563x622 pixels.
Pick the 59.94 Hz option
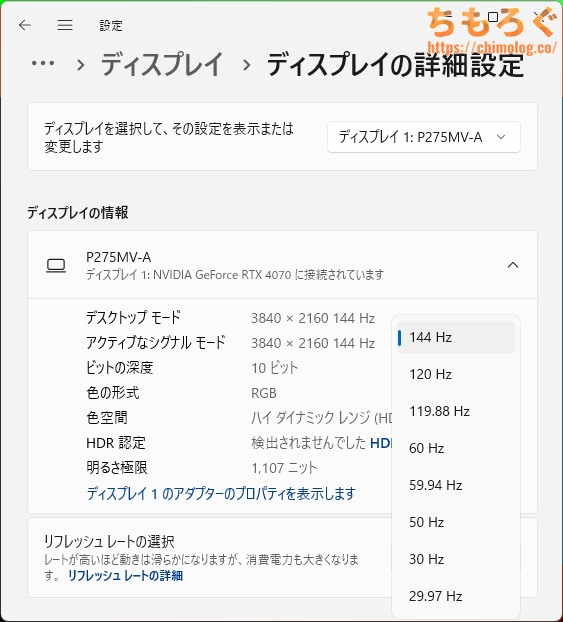455,485
